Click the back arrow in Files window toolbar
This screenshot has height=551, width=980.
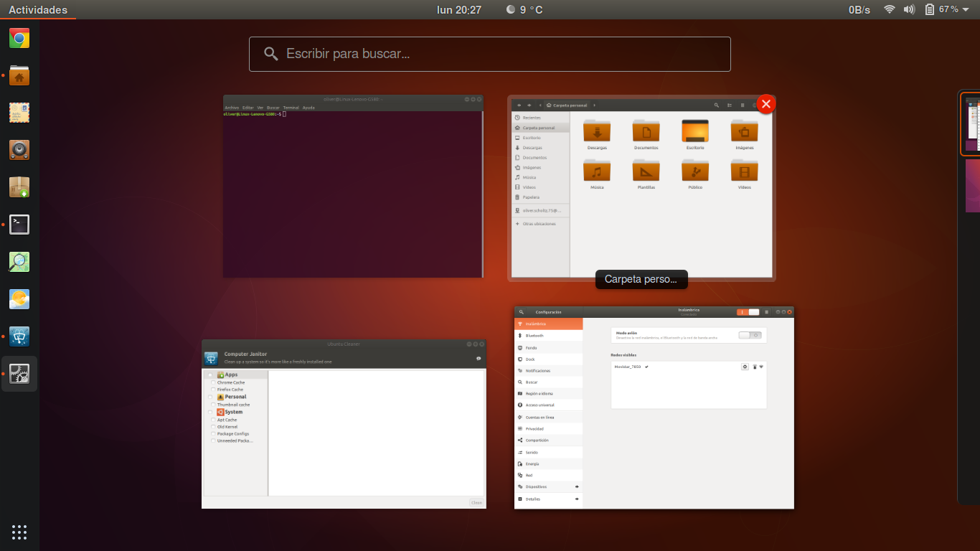click(x=519, y=105)
